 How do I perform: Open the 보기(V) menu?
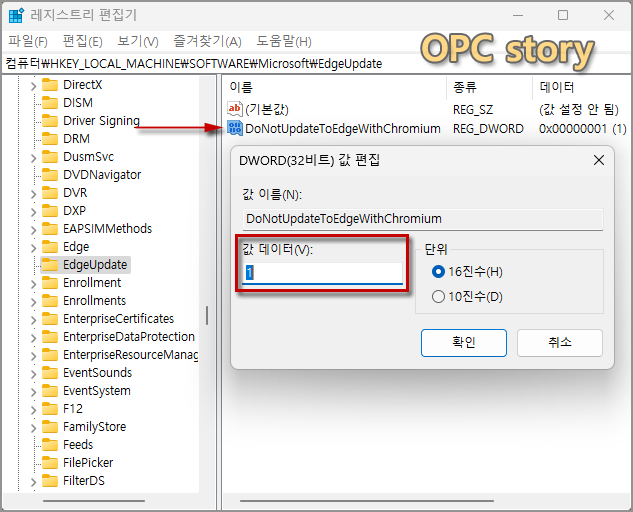[138, 41]
